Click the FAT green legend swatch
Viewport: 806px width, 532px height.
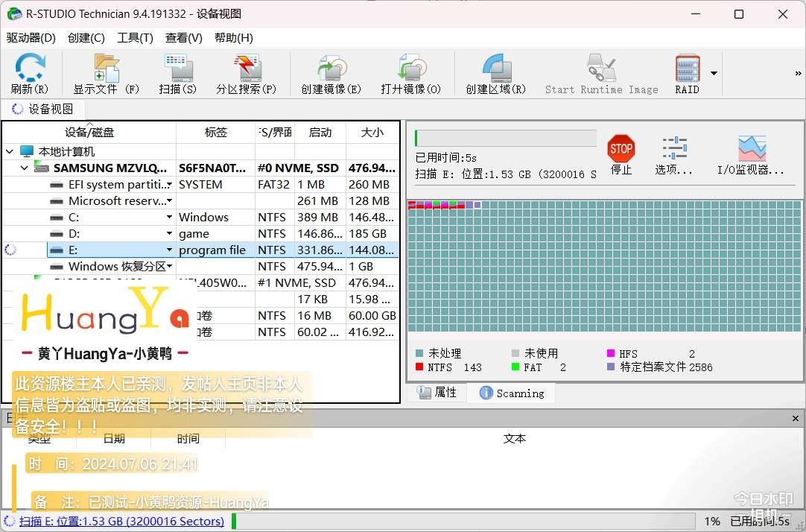click(x=515, y=367)
